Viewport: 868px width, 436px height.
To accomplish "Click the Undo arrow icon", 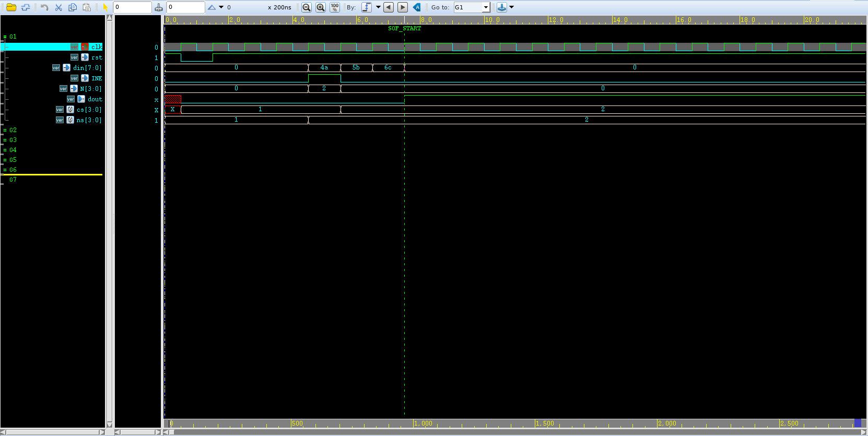I will [44, 7].
